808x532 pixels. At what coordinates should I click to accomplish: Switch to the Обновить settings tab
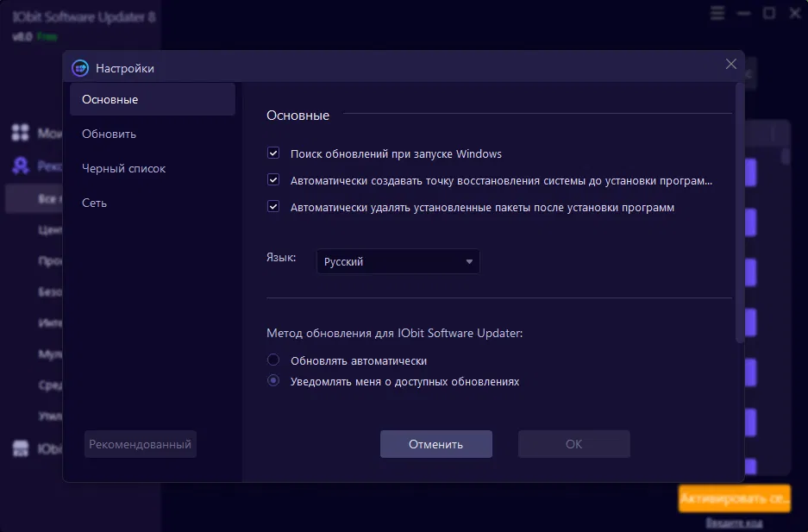(x=109, y=134)
